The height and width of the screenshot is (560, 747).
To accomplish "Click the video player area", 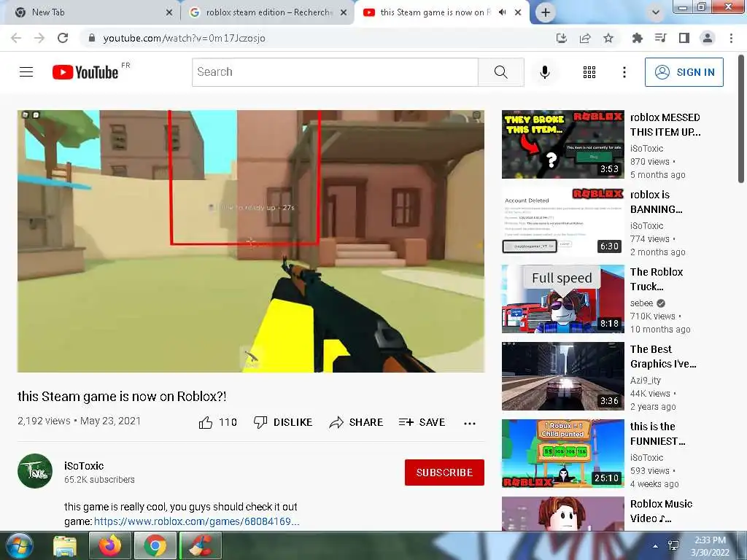I will [x=251, y=241].
